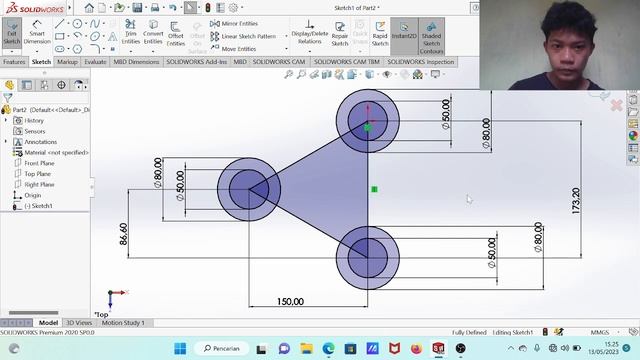Click the Rebuild traffic light icon

point(208,7)
